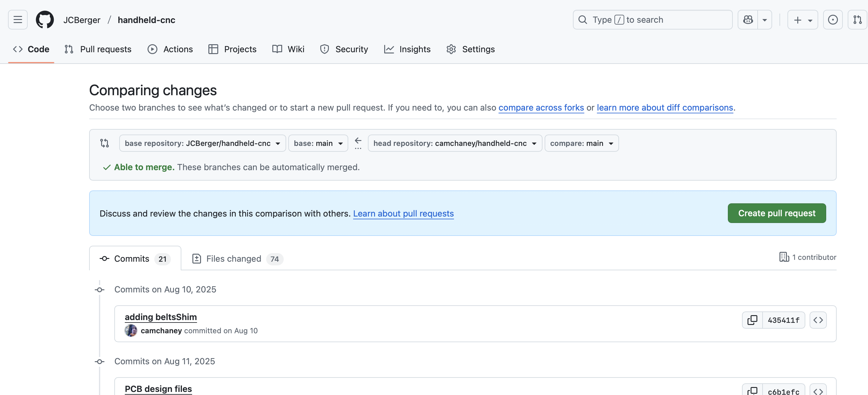Click the GitHub Octocat logo
868x395 pixels.
coord(45,20)
